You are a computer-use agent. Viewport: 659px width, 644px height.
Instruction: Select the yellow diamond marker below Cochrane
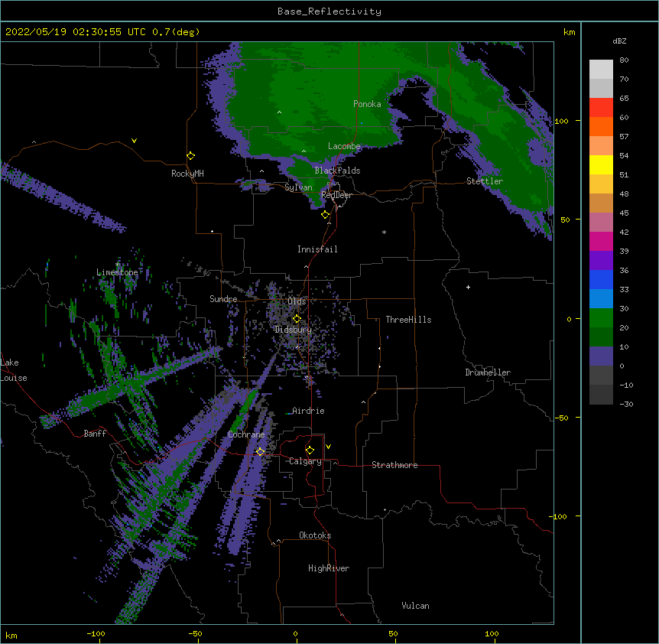pyautogui.click(x=260, y=452)
